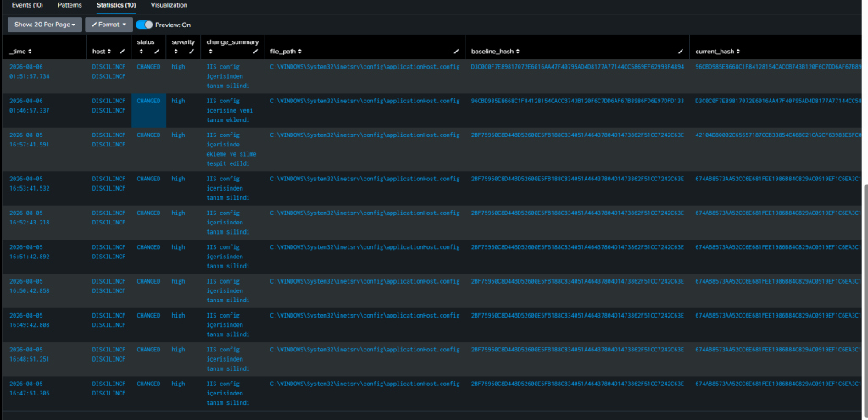868x420 pixels.
Task: Click the DISKILINCF host in the 16:52:43.218 row
Action: coord(109,218)
